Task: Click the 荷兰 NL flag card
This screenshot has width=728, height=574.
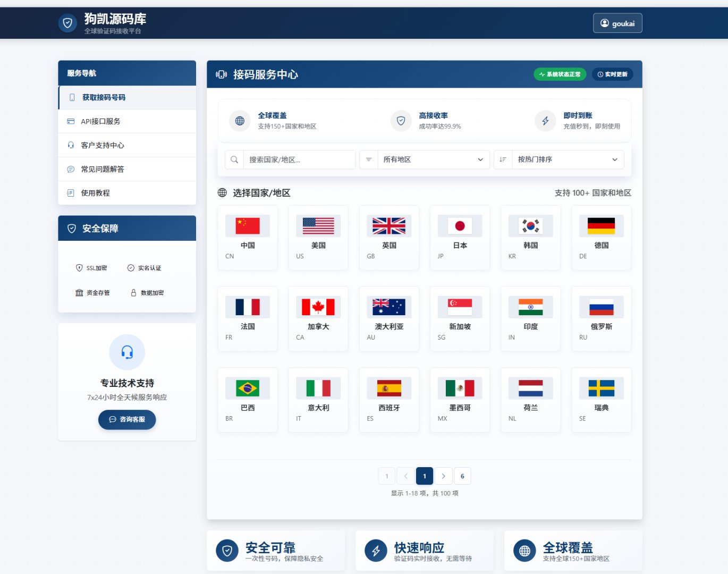Action: point(530,400)
